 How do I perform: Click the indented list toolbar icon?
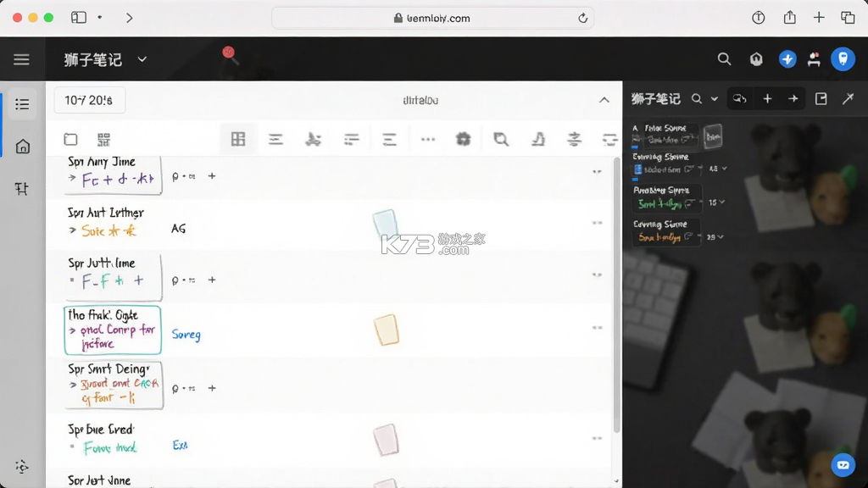click(389, 140)
